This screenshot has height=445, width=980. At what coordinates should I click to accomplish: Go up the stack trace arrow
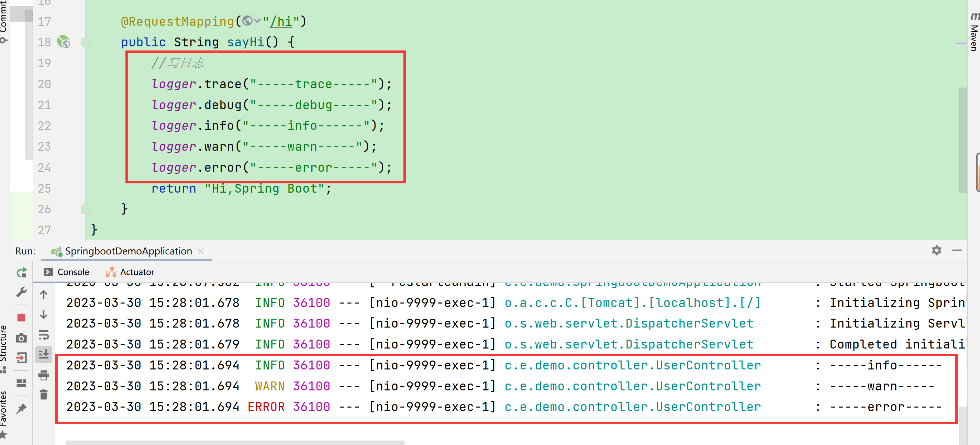[44, 295]
